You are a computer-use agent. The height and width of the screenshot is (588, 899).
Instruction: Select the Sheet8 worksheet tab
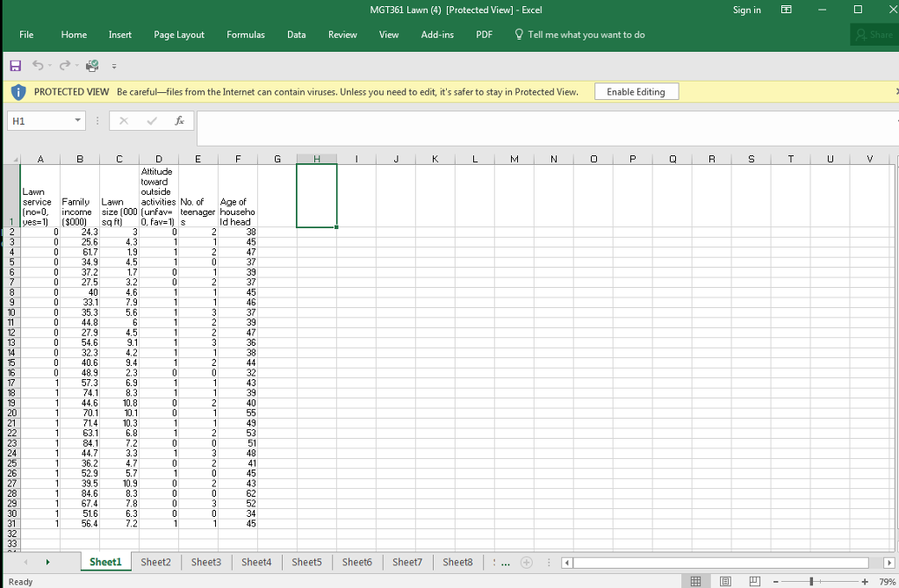tap(457, 562)
